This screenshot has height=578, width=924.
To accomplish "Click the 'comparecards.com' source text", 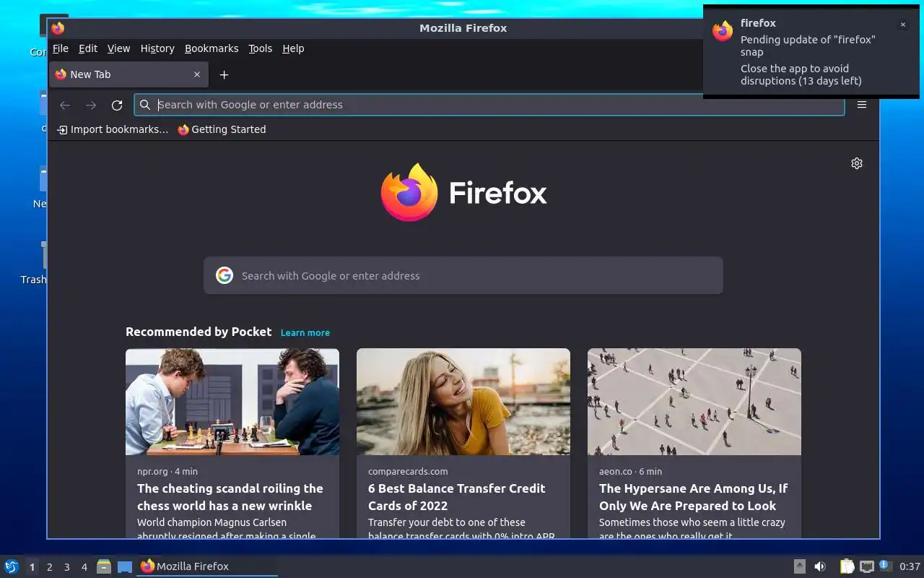I will click(408, 471).
